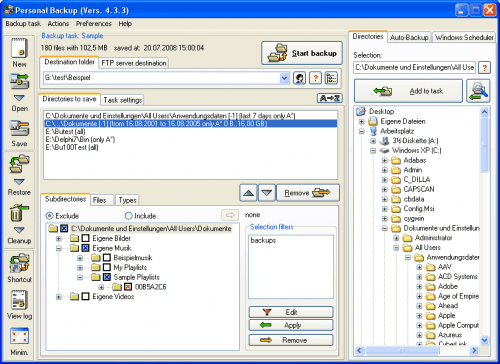Select the Include radio button
500x364 pixels.
click(128, 216)
